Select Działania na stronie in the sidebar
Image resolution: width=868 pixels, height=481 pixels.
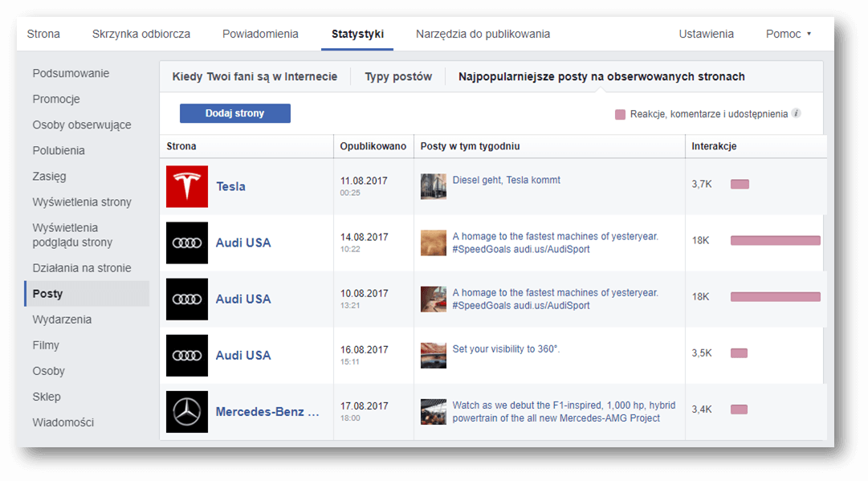pos(82,268)
